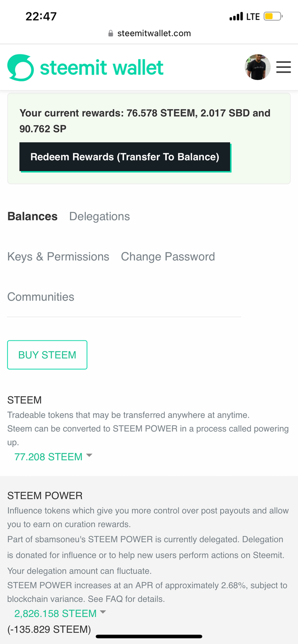
Task: Tap the lock icon beside steemitwallet.com
Action: [x=110, y=33]
